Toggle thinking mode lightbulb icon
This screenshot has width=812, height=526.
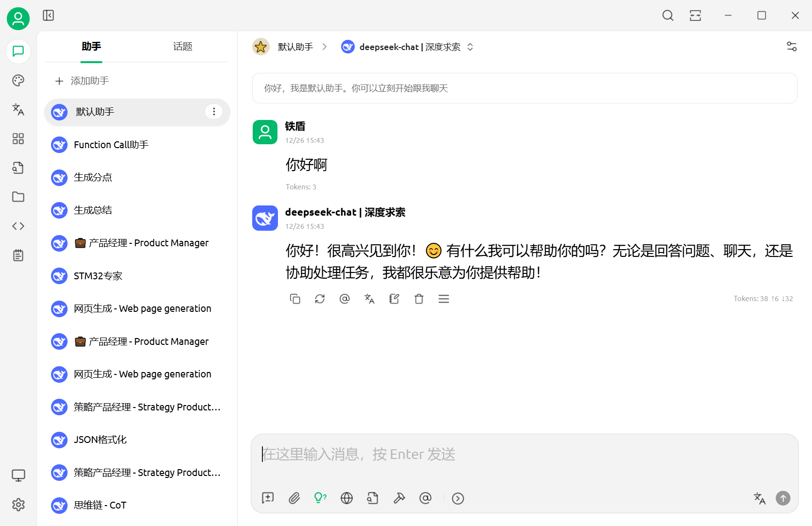[x=320, y=498]
